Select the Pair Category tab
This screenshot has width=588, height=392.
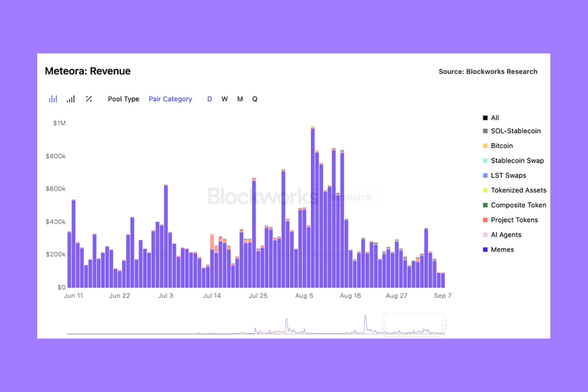pyautogui.click(x=170, y=99)
